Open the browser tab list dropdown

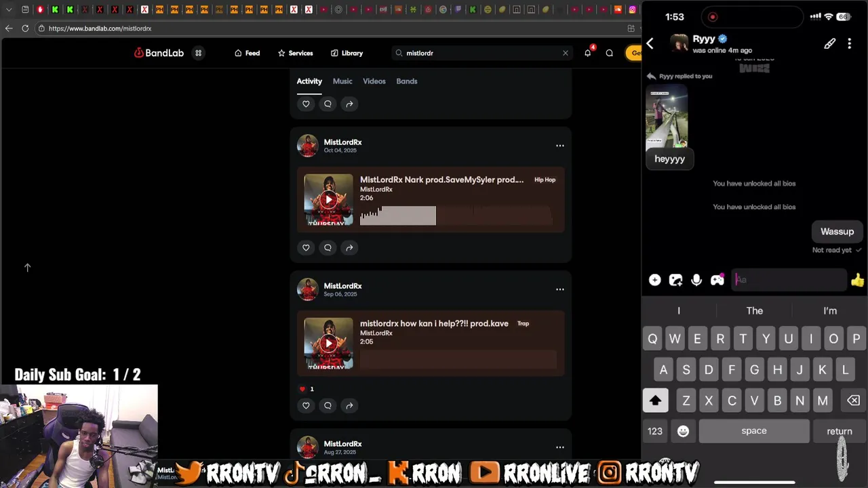coord(9,9)
